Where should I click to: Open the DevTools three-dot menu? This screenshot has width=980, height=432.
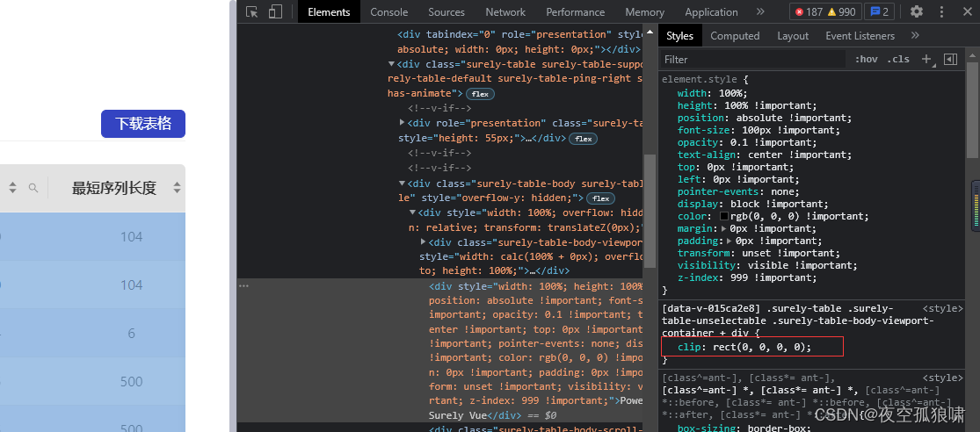(x=941, y=12)
